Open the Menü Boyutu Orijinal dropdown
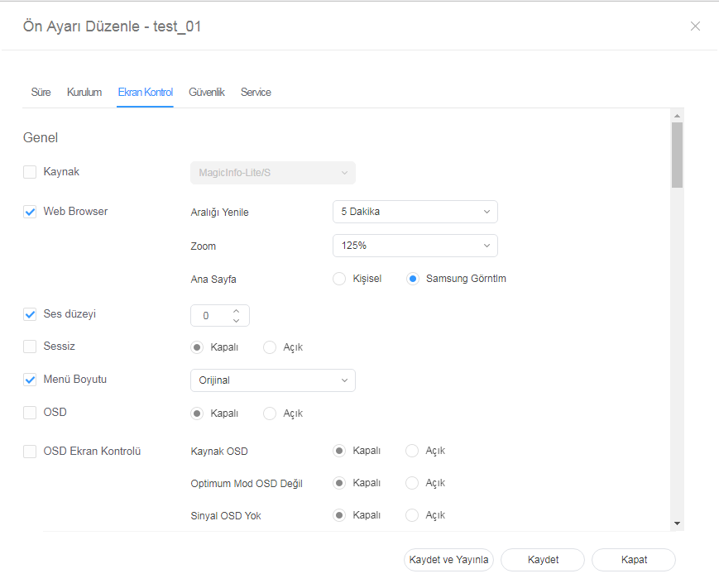Viewport: 719px width, 588px height. [272, 380]
